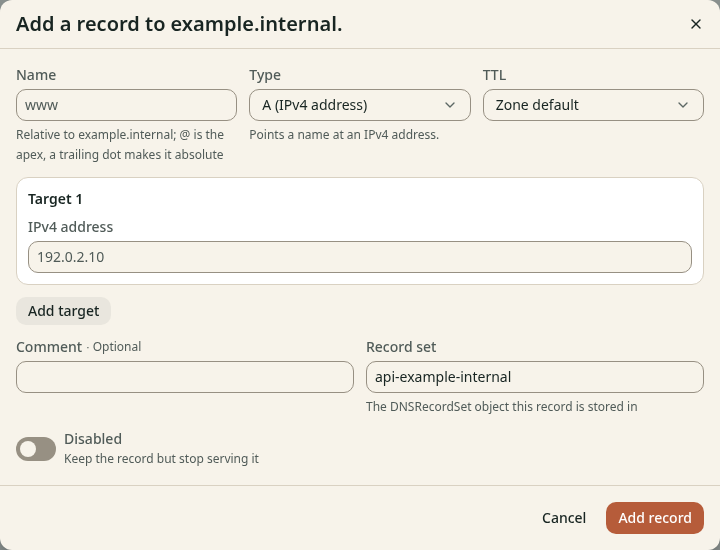The image size is (720, 550).
Task: Click the IPv4 address field
Action: tap(360, 257)
